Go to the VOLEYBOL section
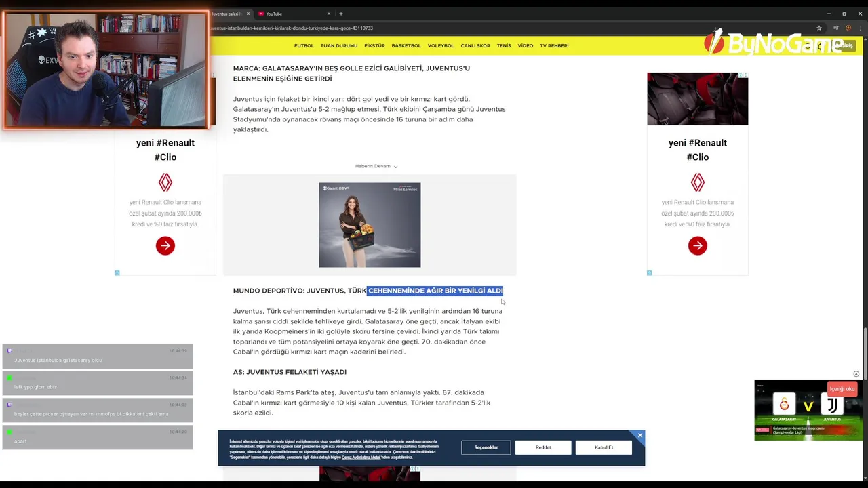 (441, 46)
